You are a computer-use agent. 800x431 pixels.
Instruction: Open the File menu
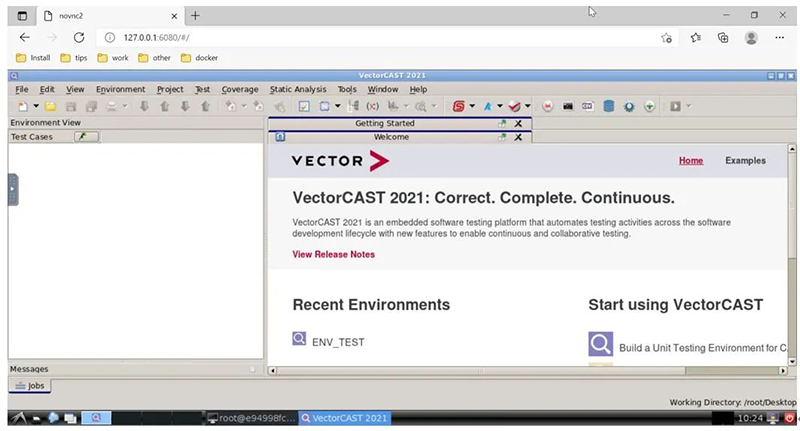tap(21, 89)
